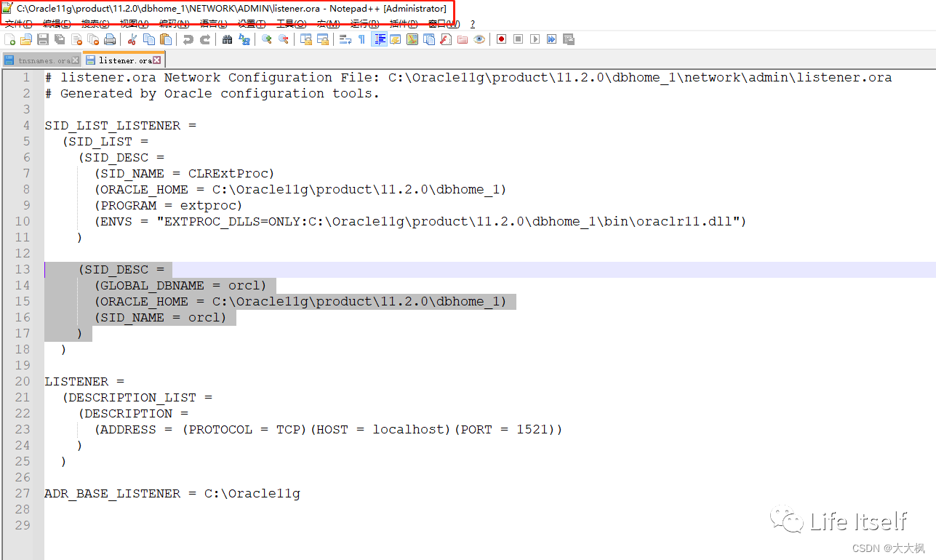936x560 pixels.
Task: Open Find with the binoculars icon
Action: click(227, 39)
